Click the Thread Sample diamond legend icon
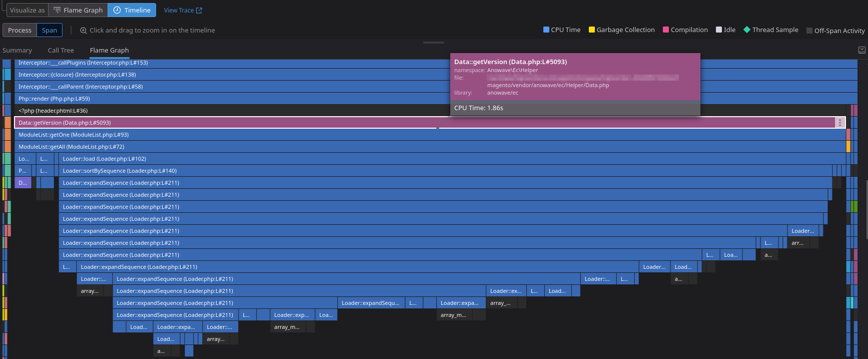This screenshot has width=868, height=359. pos(747,30)
